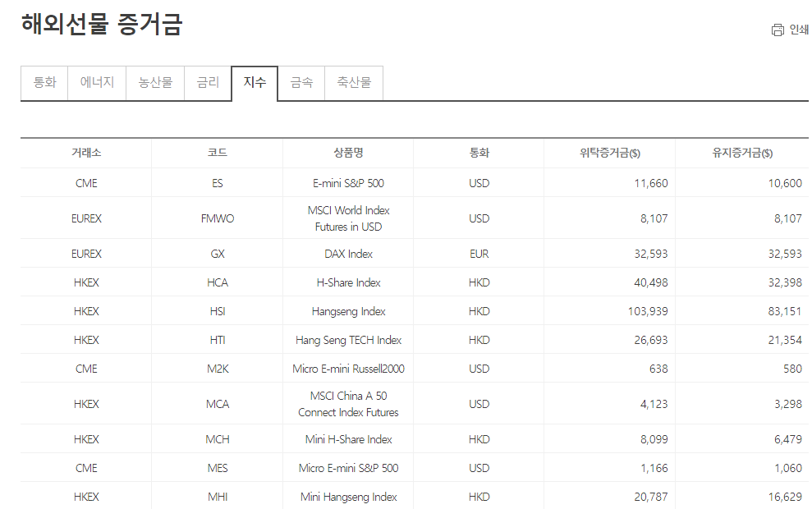Click the DAX Index product name
Viewport: 812px width, 509px height.
coord(348,254)
